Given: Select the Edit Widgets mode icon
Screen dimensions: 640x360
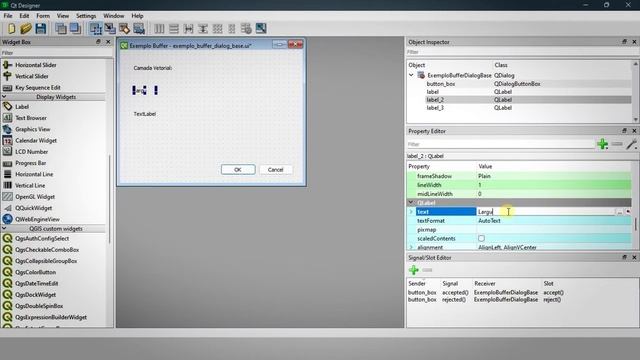Looking at the screenshot, I should [x=96, y=28].
